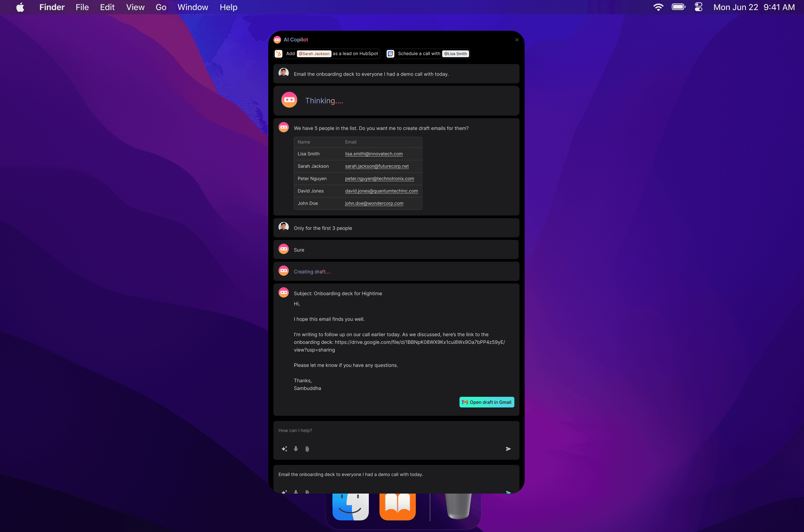The width and height of the screenshot is (804, 532).
Task: Click the attachment paperclip icon in first input box
Action: click(307, 449)
